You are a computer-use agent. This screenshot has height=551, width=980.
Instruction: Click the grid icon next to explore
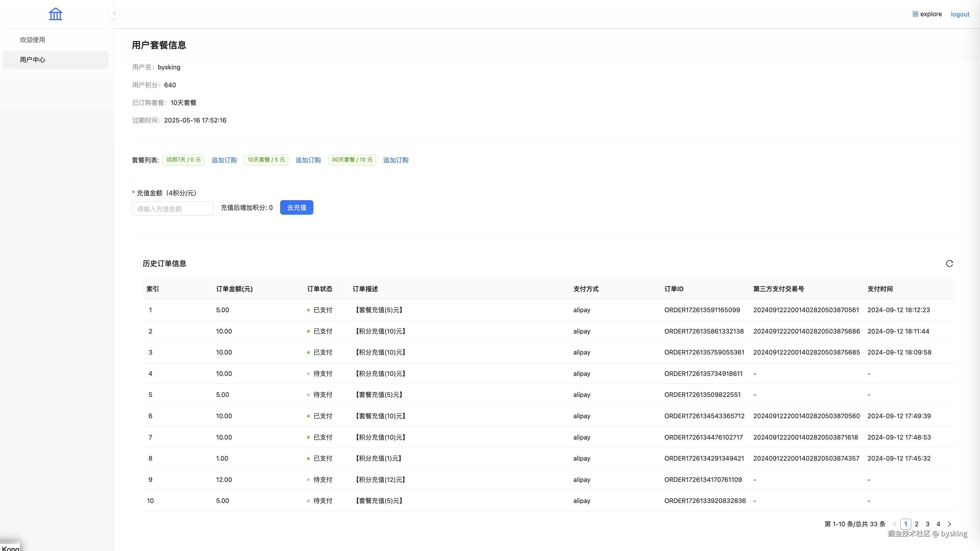pos(915,14)
